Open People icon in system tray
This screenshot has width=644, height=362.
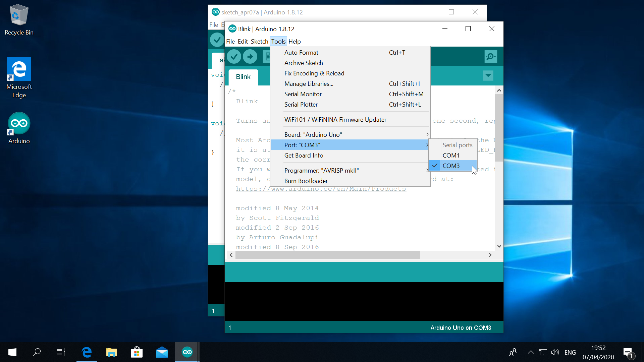point(513,352)
